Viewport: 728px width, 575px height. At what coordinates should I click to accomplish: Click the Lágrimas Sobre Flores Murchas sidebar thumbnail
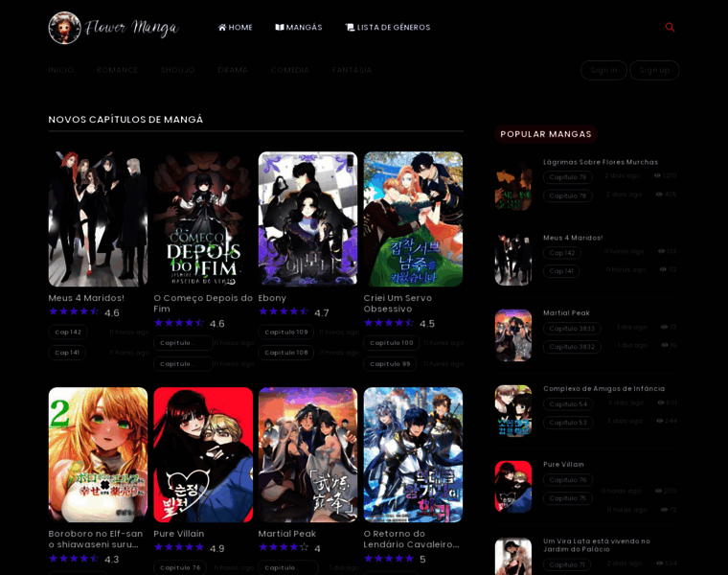513,185
